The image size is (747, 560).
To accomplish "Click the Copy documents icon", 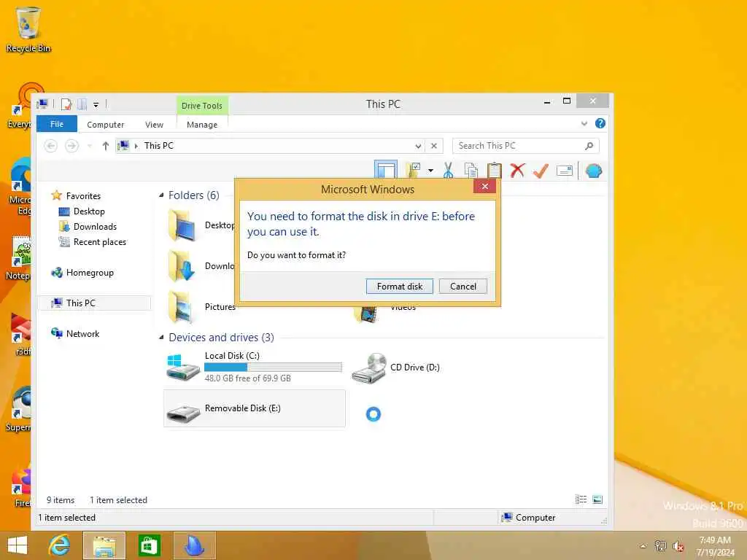I will coord(471,170).
